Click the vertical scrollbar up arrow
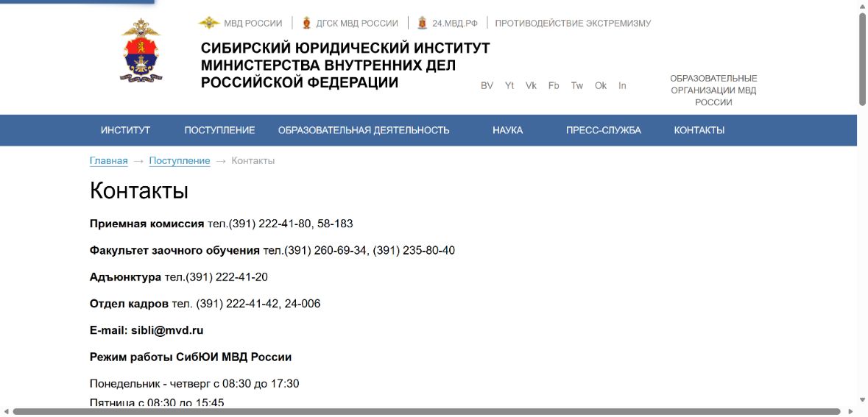Image resolution: width=868 pixels, height=417 pixels. coord(862,5)
